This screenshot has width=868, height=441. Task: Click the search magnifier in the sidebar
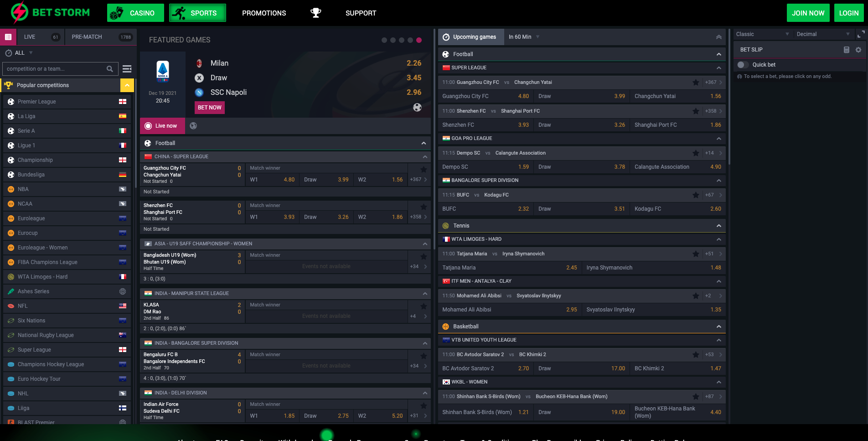click(x=109, y=68)
